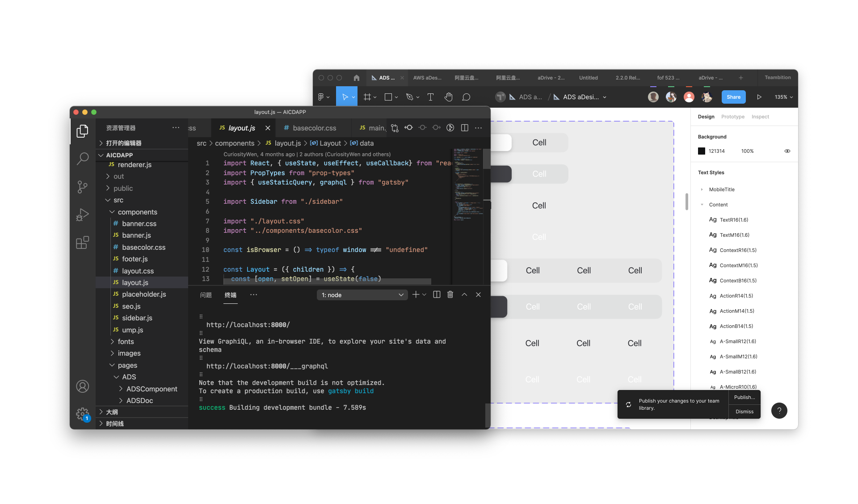Split the terminal panel
Image resolution: width=858 pixels, height=504 pixels.
coord(437,295)
